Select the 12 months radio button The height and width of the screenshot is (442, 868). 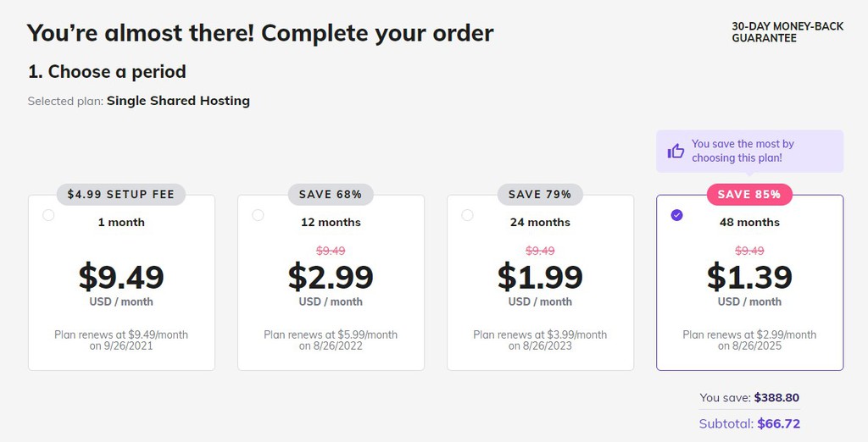[x=258, y=215]
